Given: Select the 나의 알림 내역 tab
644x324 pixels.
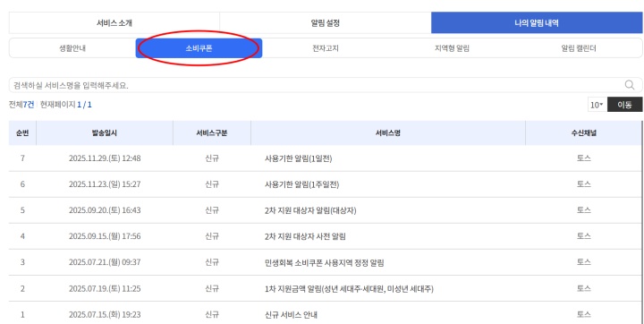Looking at the screenshot, I should click(x=537, y=23).
